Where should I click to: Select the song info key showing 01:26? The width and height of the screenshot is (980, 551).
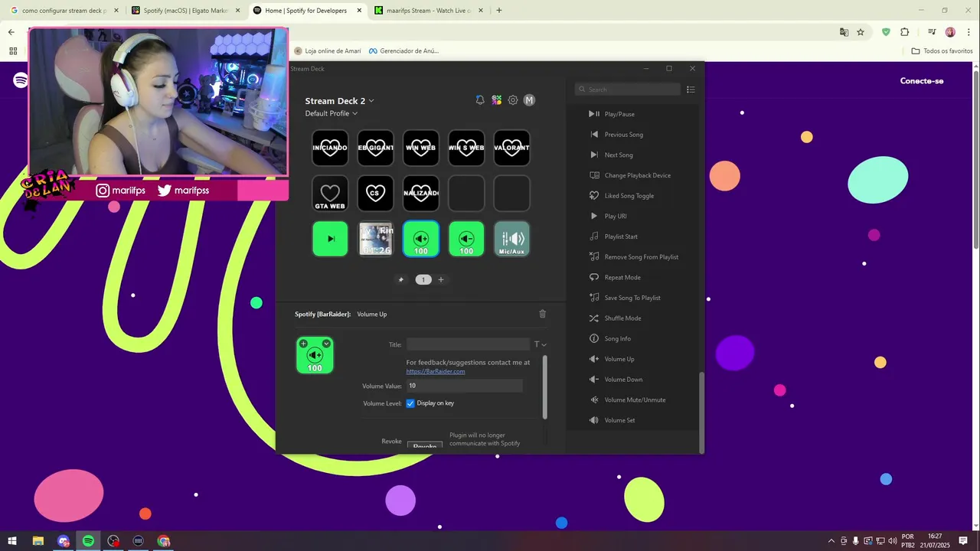(x=375, y=239)
